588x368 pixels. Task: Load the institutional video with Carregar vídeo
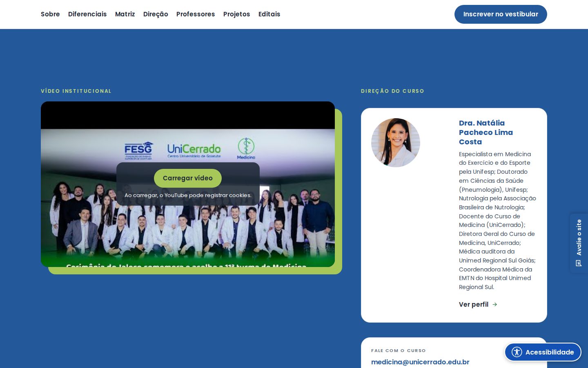(188, 178)
